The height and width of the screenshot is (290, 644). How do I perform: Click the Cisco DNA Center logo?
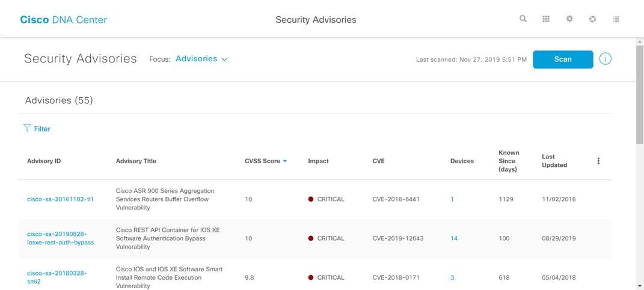pyautogui.click(x=64, y=20)
